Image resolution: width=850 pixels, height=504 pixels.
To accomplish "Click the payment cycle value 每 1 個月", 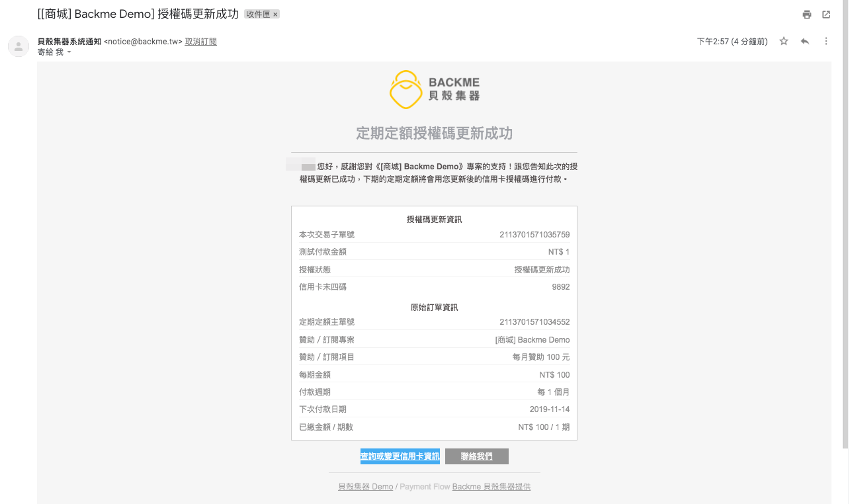I will point(554,392).
